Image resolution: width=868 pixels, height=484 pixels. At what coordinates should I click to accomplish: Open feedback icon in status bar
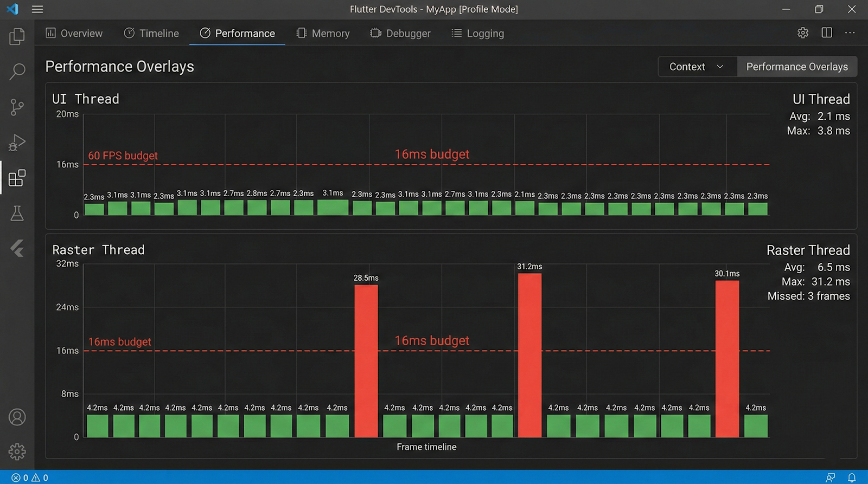[830, 477]
